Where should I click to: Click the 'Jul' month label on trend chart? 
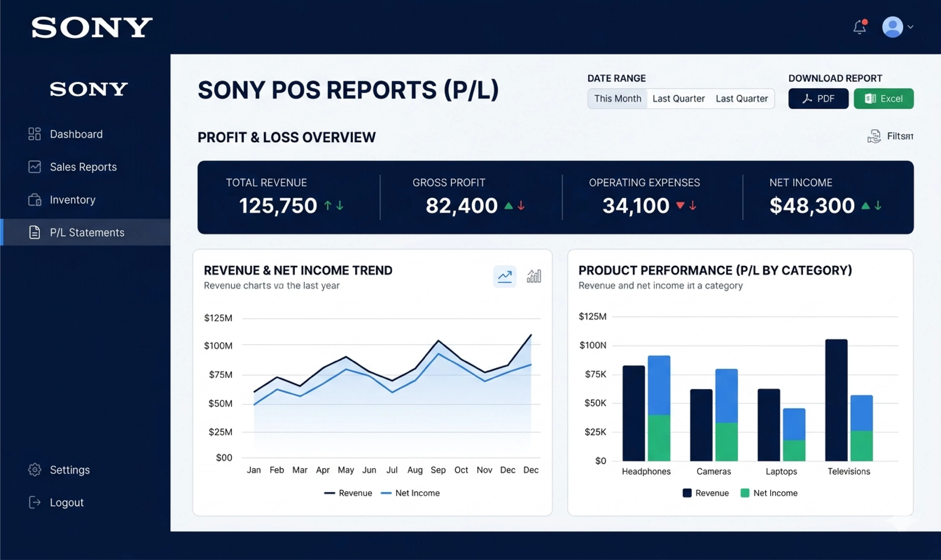tap(392, 470)
